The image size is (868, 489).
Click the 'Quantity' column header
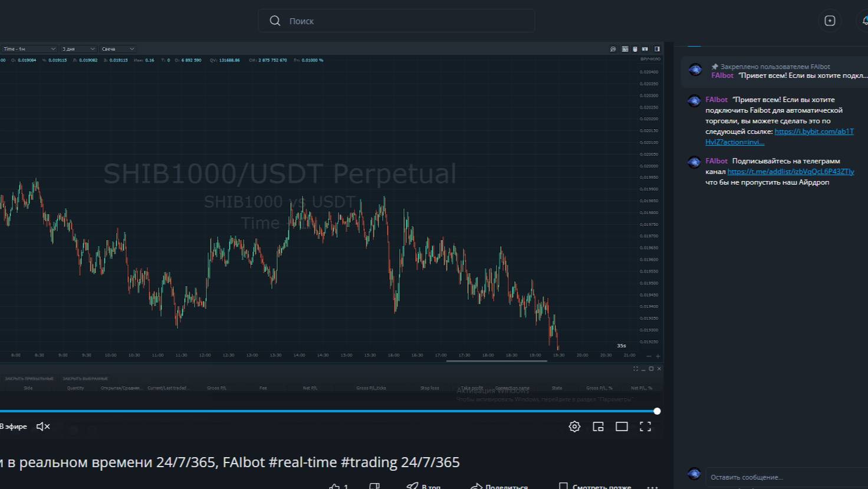pyautogui.click(x=75, y=388)
